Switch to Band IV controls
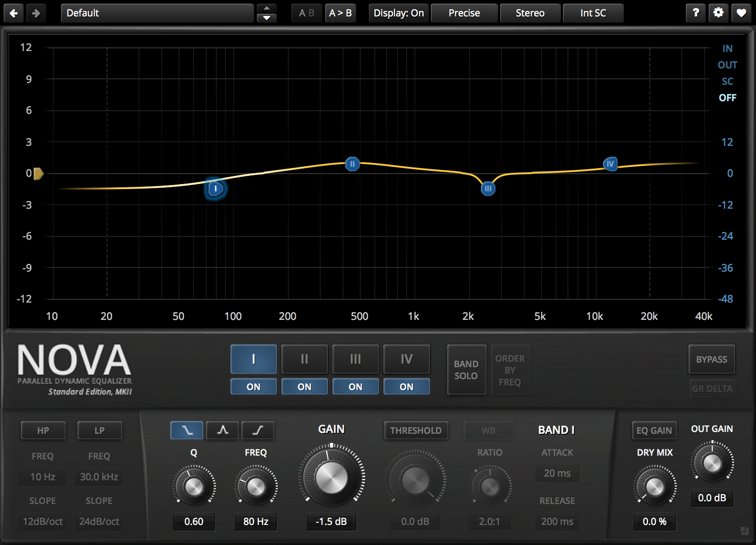 406,360
